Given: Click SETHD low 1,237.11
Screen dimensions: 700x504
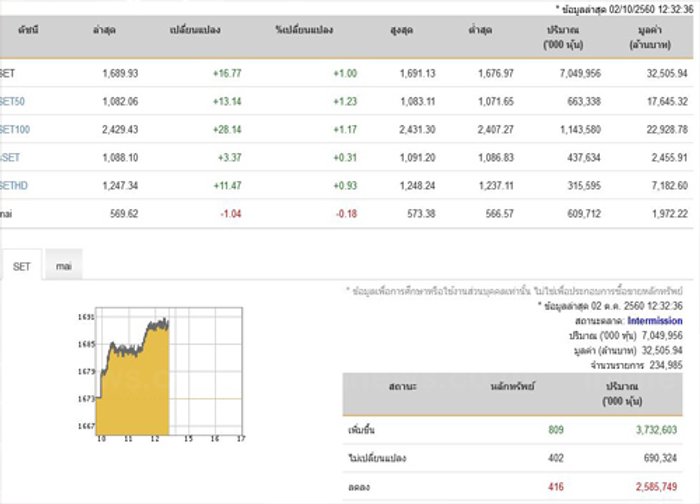Looking at the screenshot, I should tap(496, 185).
